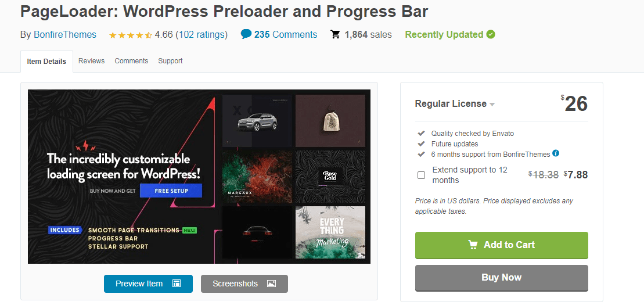644x305 pixels.
Task: Open the Comments tab
Action: tap(131, 61)
